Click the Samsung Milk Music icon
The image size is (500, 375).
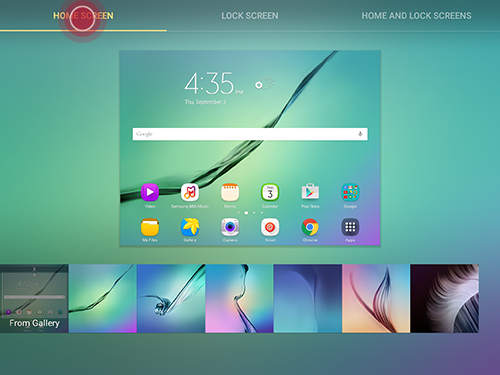point(190,192)
